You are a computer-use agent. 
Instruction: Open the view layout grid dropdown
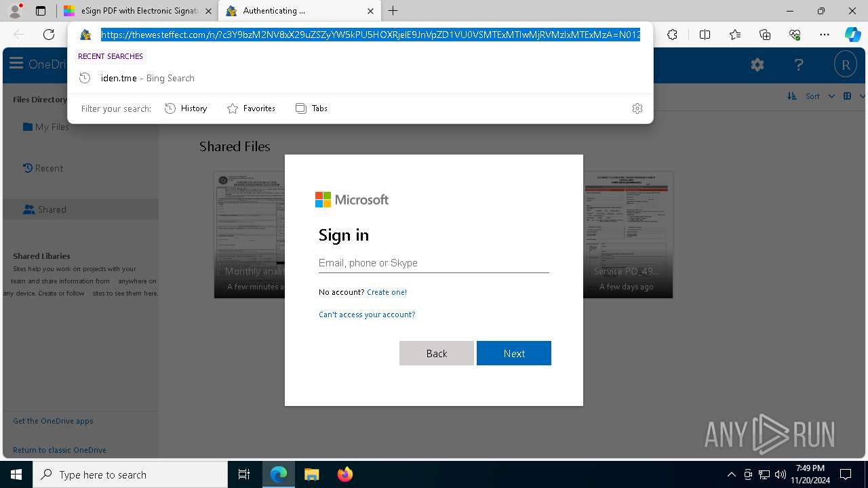(854, 96)
